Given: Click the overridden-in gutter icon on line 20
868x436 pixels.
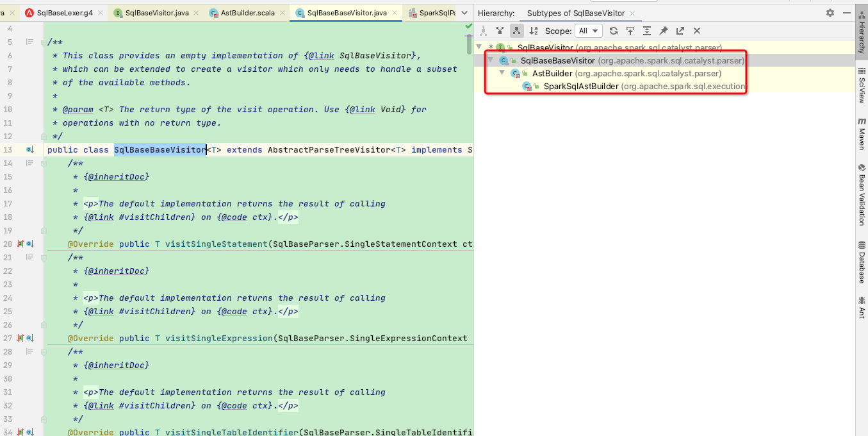Looking at the screenshot, I should (x=29, y=244).
